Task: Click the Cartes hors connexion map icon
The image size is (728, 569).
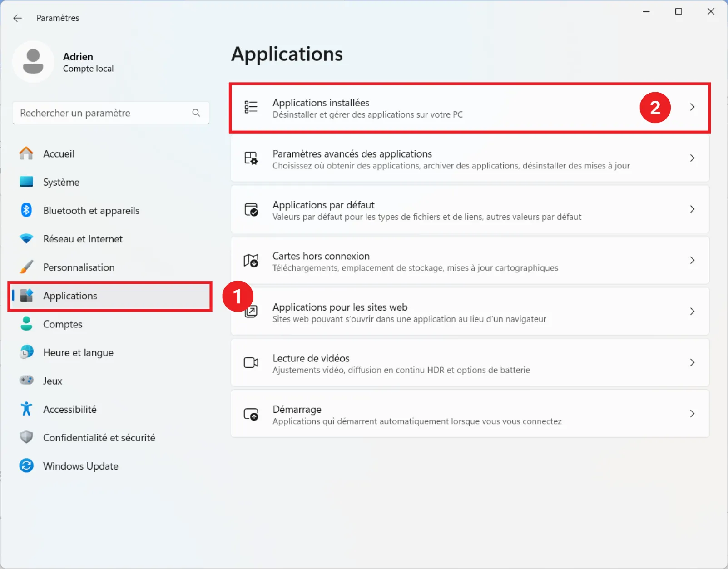Action: coord(251,261)
